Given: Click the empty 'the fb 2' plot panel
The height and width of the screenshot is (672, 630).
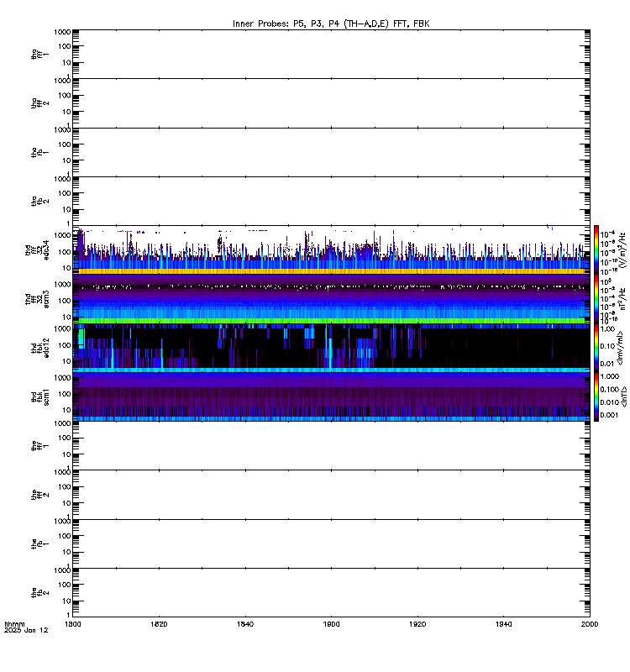Looking at the screenshot, I should (331, 593).
